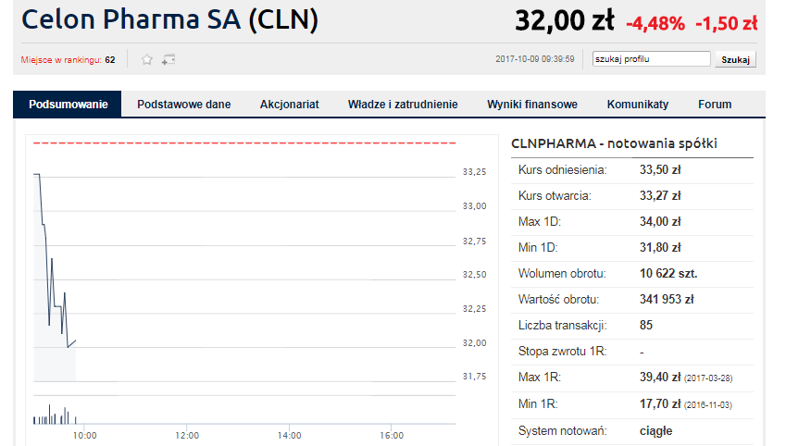This screenshot has width=786, height=446.
Task: Select the Władze i zatrudnienie tab
Action: pos(403,104)
